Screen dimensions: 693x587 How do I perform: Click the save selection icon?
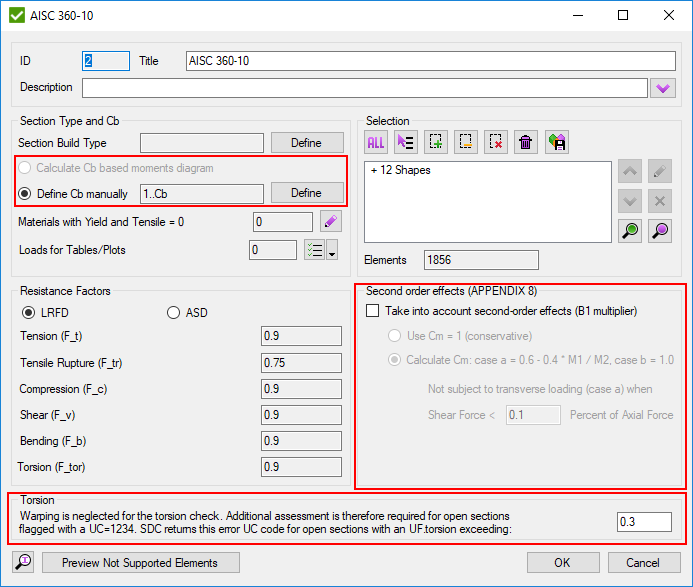[x=557, y=142]
